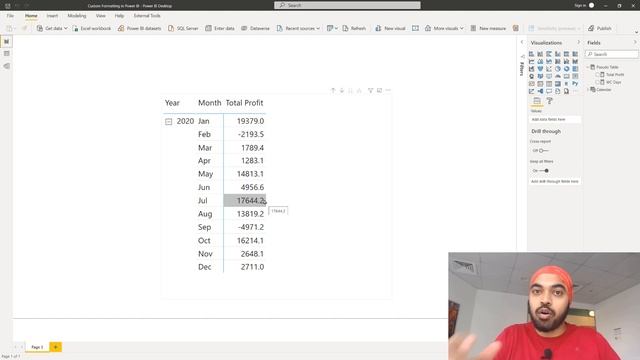Toggle the Keep all filters switch
Image resolution: width=640 pixels, height=360 pixels.
(x=544, y=171)
